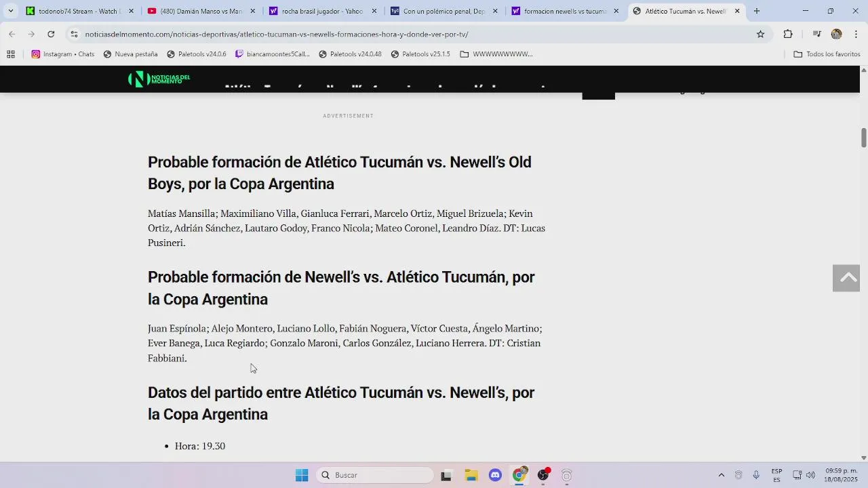The height and width of the screenshot is (488, 868).
Task: Open the biancamoontes5Call Twitch bookmark
Action: pos(273,54)
